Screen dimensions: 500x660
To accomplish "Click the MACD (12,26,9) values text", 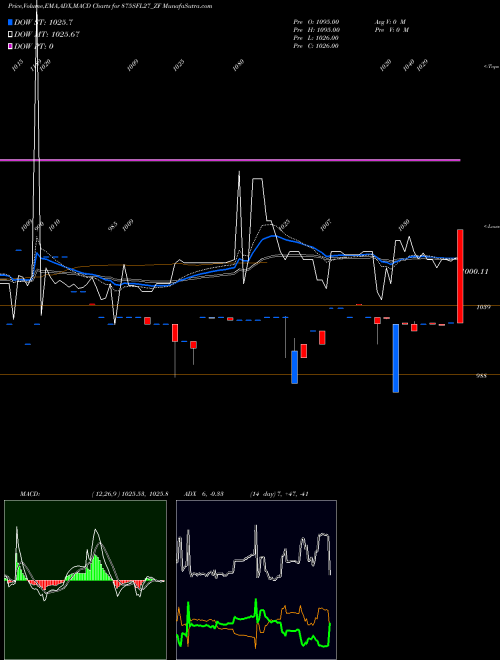I will pos(130,494).
